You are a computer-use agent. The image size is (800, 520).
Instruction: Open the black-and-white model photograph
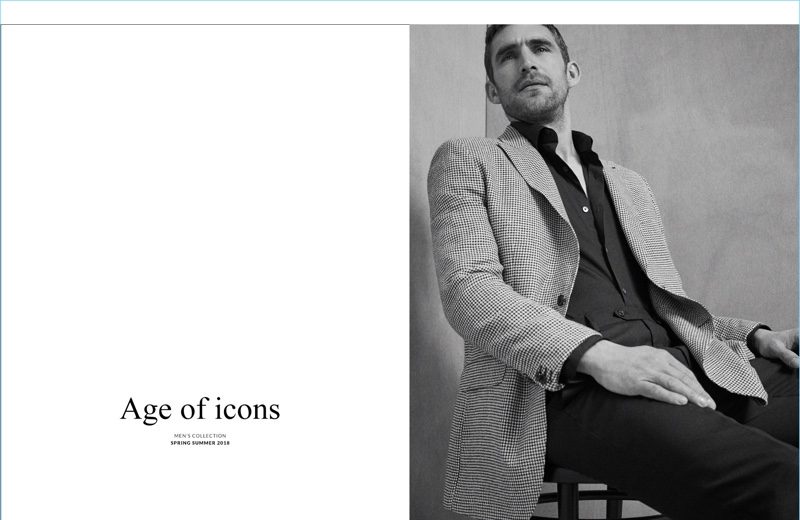[604, 272]
